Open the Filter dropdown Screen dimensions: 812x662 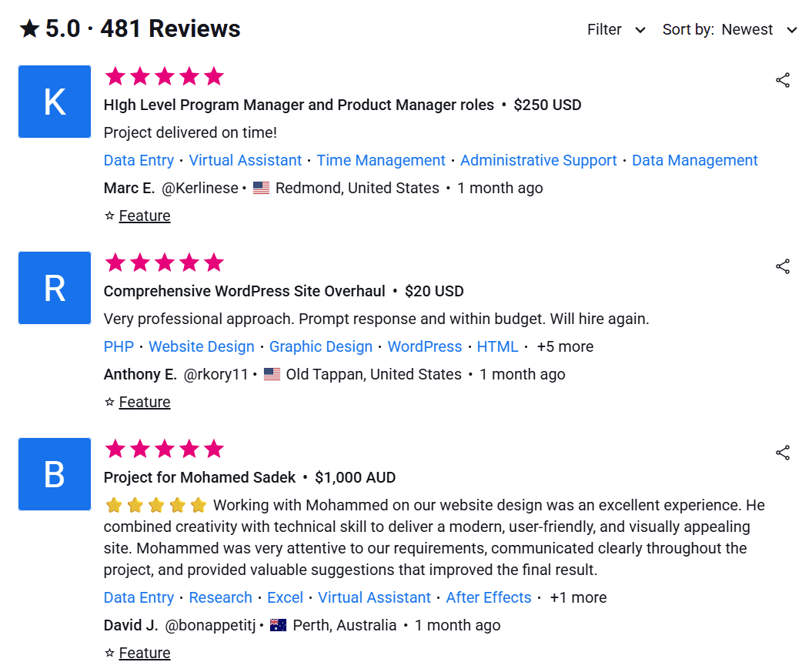point(616,29)
